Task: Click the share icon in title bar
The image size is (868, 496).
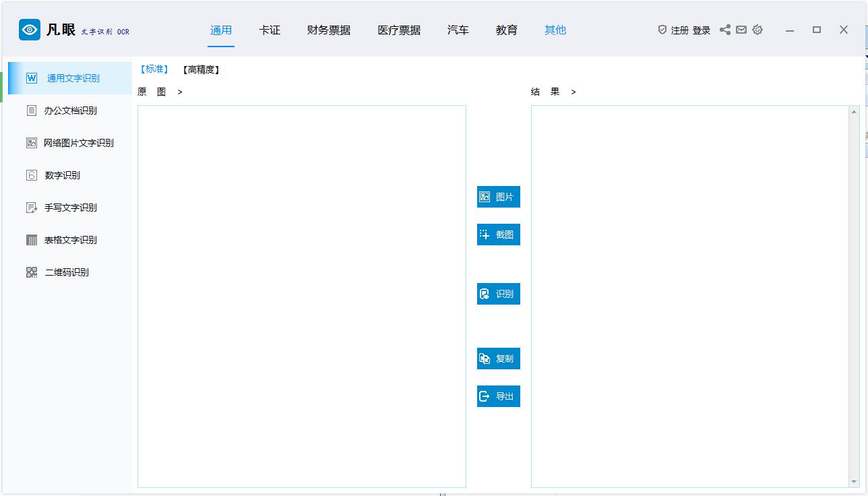Action: 725,30
